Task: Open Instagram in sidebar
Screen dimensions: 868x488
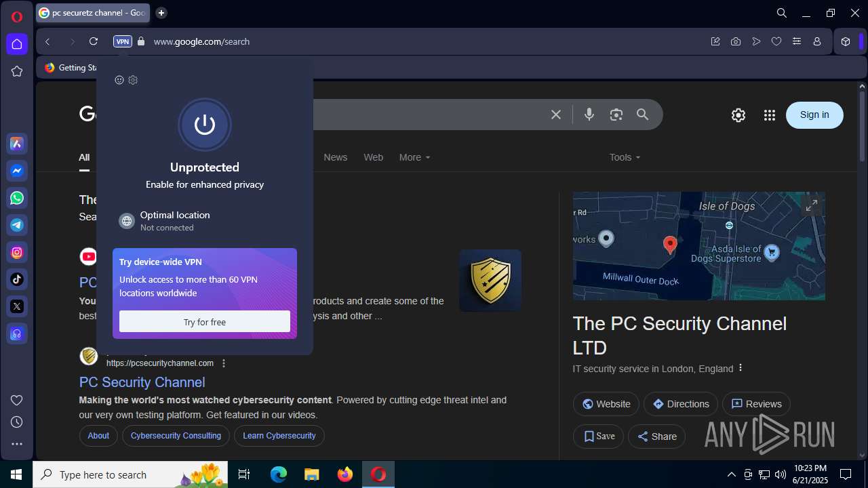Action: 17,252
